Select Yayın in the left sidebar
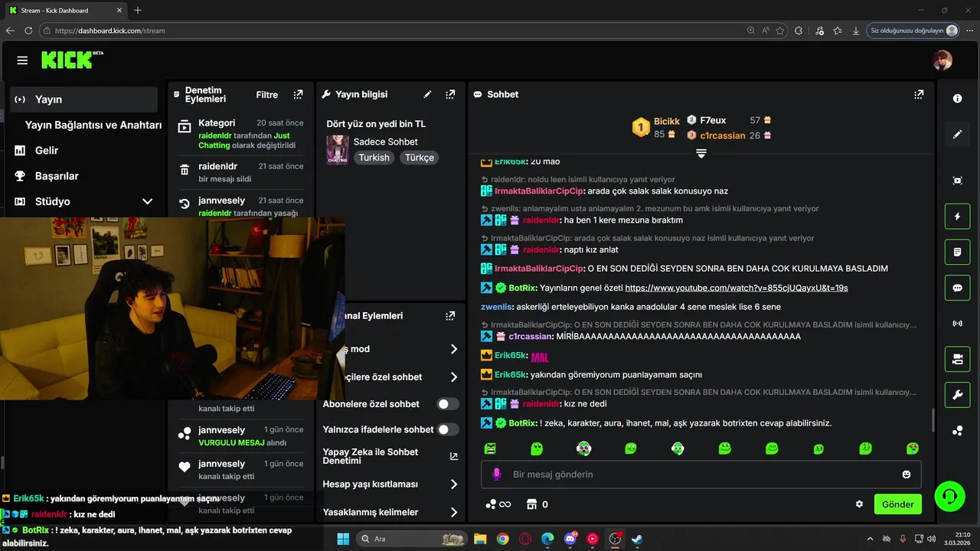 84,99
